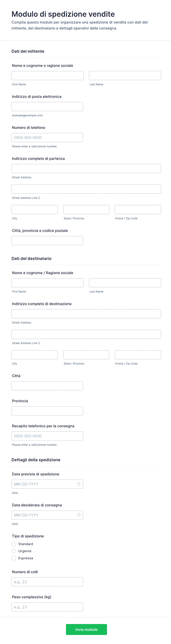171x644 pixels.
Task: Select the Urgente shipping option
Action: click(14, 551)
